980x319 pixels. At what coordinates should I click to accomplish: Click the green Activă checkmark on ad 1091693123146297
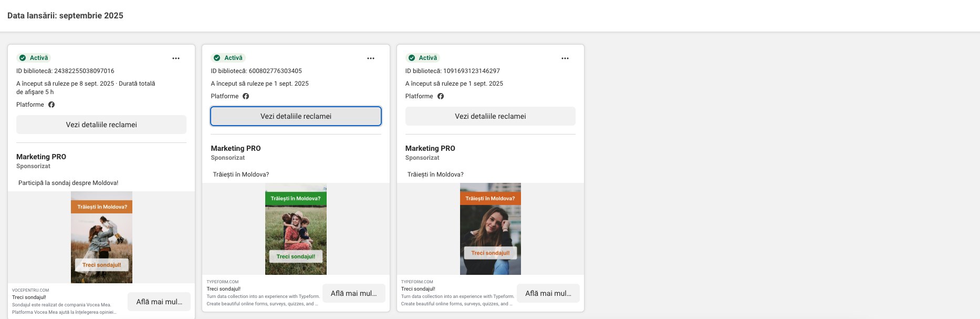pos(412,58)
